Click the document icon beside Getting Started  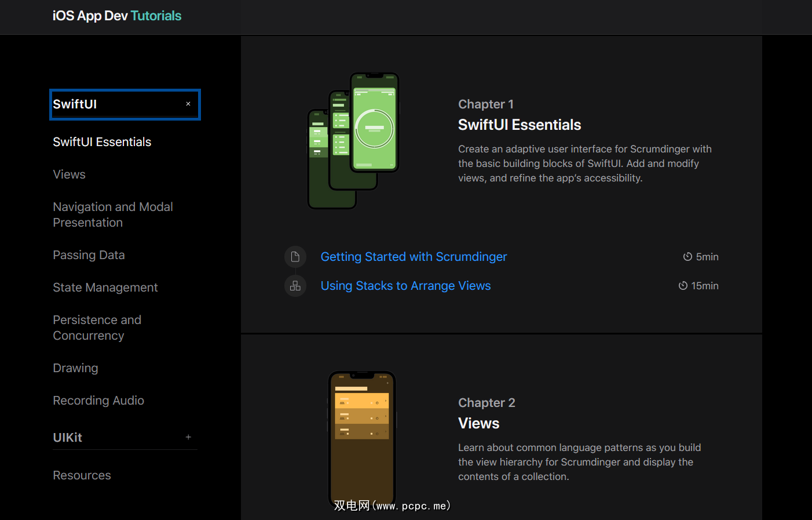click(x=295, y=257)
